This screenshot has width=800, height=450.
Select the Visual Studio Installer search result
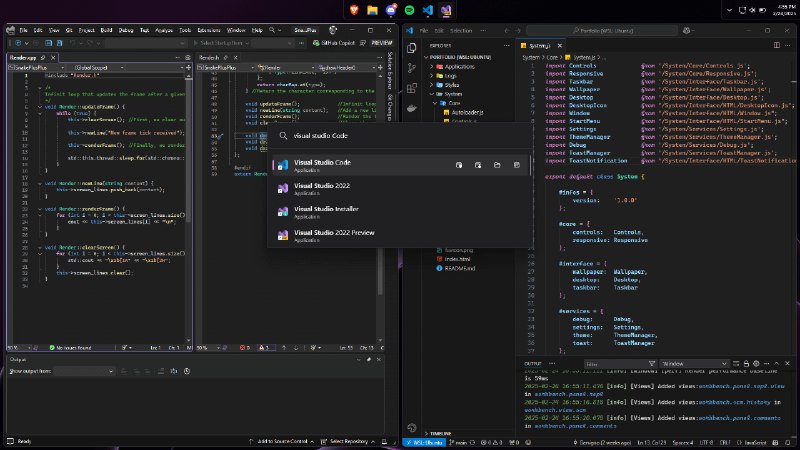tap(400, 212)
